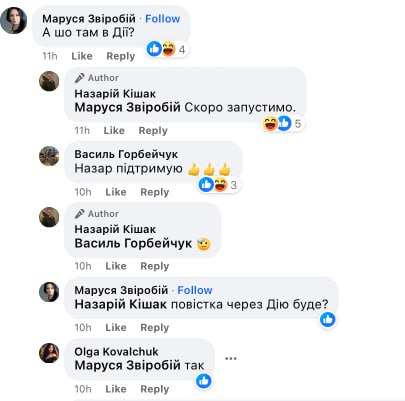This screenshot has height=401, width=405.
Task: Open reactions on Маруся Звіробій's first comment
Action: click(167, 49)
